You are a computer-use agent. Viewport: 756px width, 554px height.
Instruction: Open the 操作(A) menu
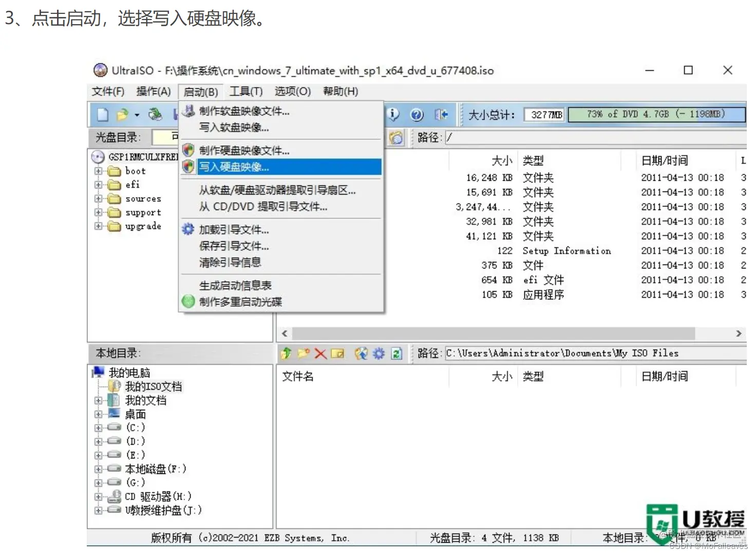click(153, 91)
